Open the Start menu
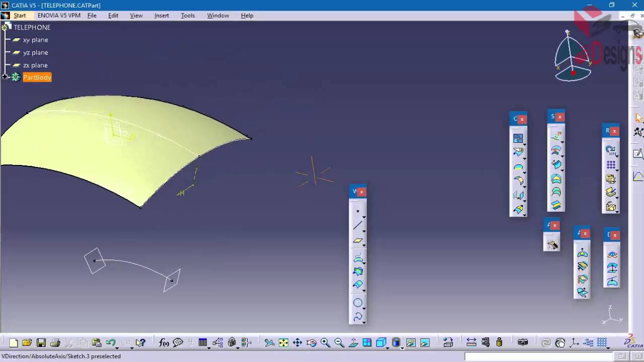 point(20,16)
